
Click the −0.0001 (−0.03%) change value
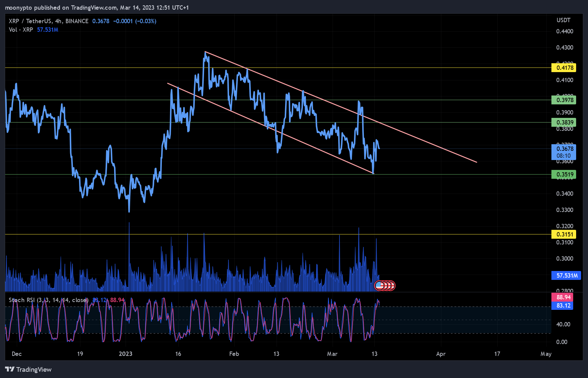click(x=135, y=21)
